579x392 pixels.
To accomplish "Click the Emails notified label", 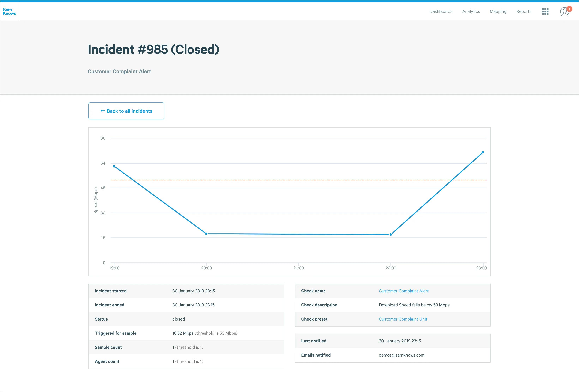I will 316,355.
